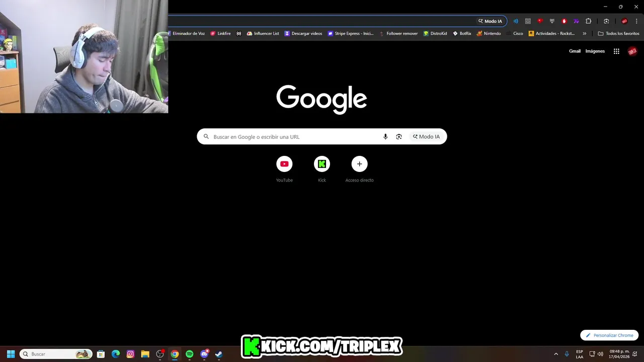Add a shortcut with Acceso directo
This screenshot has width=644, height=362.
(359, 169)
